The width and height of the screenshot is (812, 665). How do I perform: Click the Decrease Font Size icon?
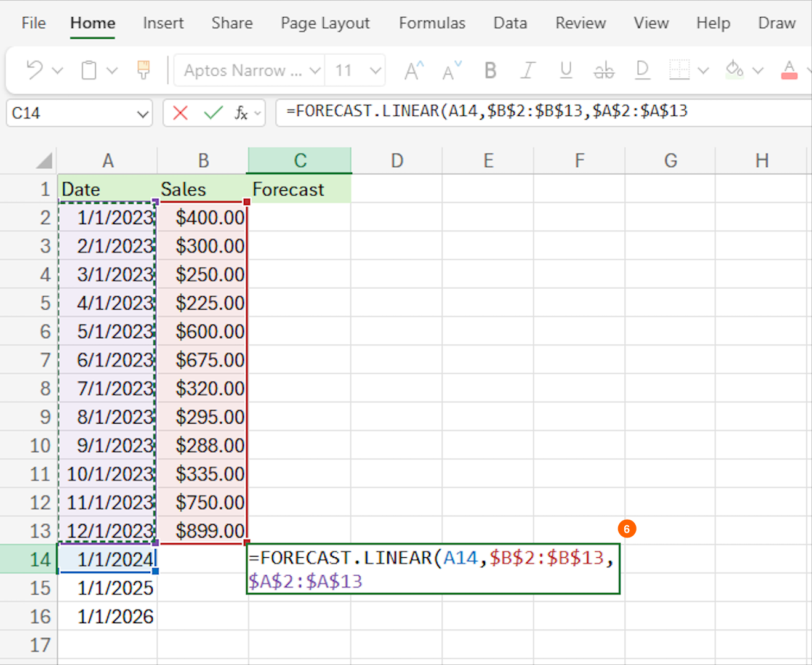tap(452, 71)
